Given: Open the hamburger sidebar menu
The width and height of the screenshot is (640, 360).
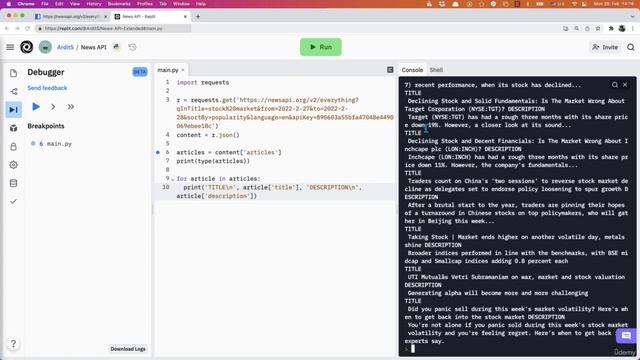Looking at the screenshot, I should 10,47.
